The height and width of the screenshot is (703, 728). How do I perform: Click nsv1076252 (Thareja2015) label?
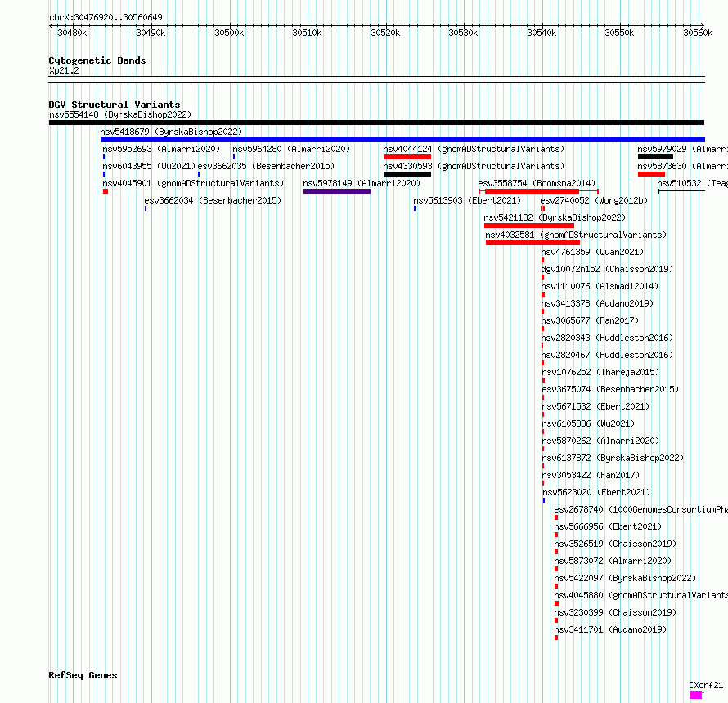click(600, 372)
